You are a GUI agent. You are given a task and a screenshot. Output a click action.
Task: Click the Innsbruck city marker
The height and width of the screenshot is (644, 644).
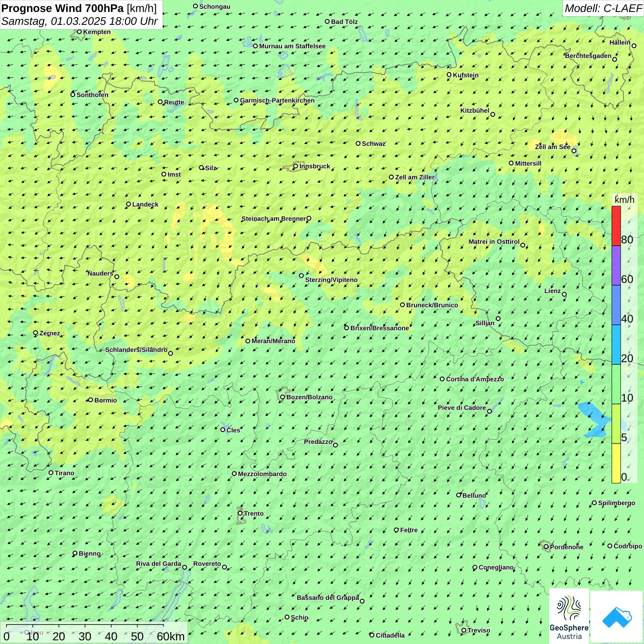[x=296, y=166]
